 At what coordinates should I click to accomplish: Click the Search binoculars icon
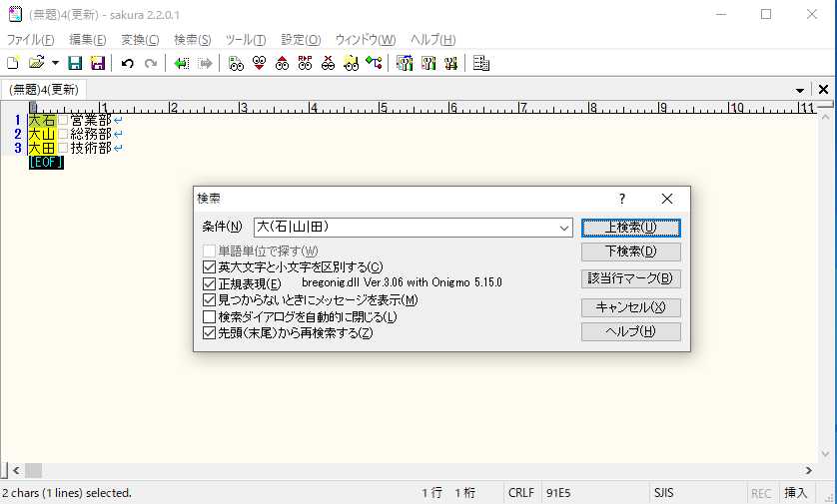tap(236, 63)
